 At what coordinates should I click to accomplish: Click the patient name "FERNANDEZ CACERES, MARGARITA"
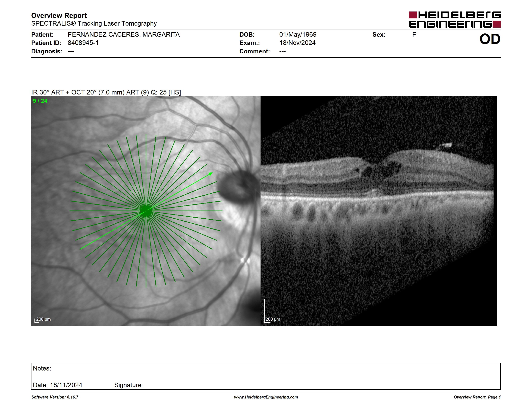click(124, 35)
